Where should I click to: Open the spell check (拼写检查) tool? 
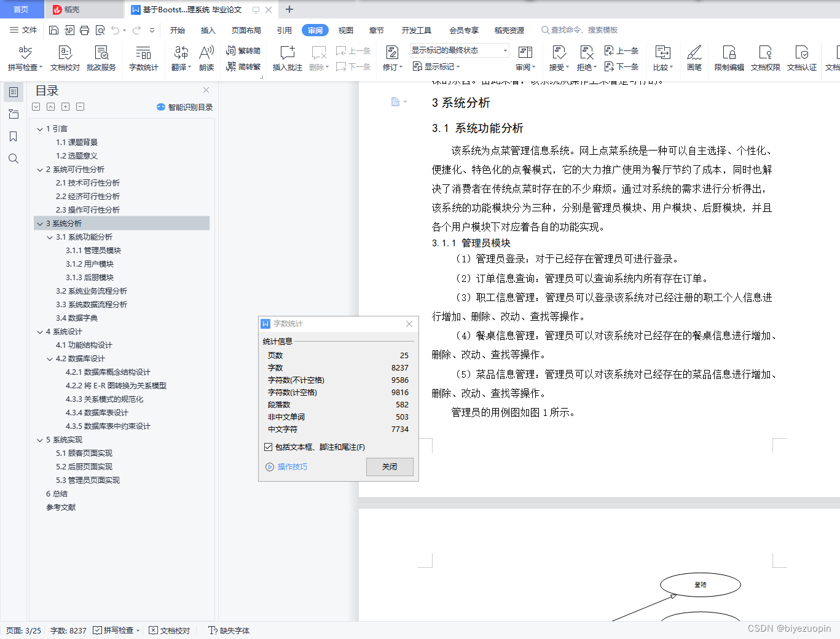click(x=25, y=58)
